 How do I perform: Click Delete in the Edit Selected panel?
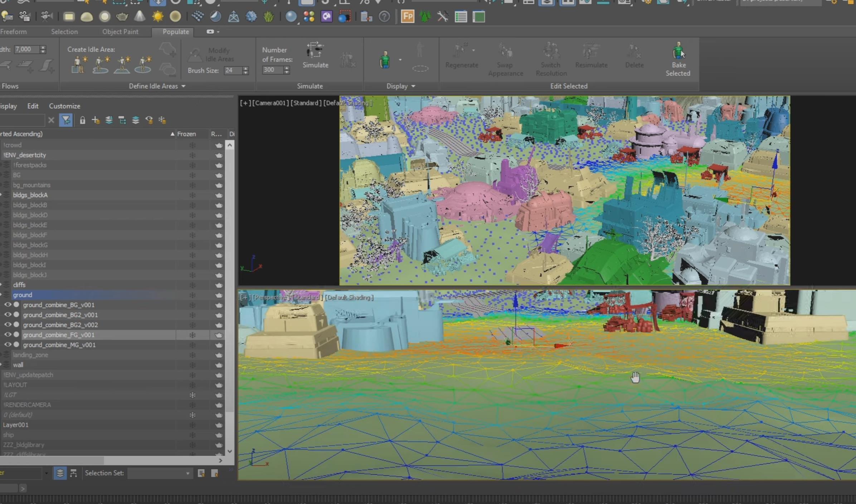[634, 56]
